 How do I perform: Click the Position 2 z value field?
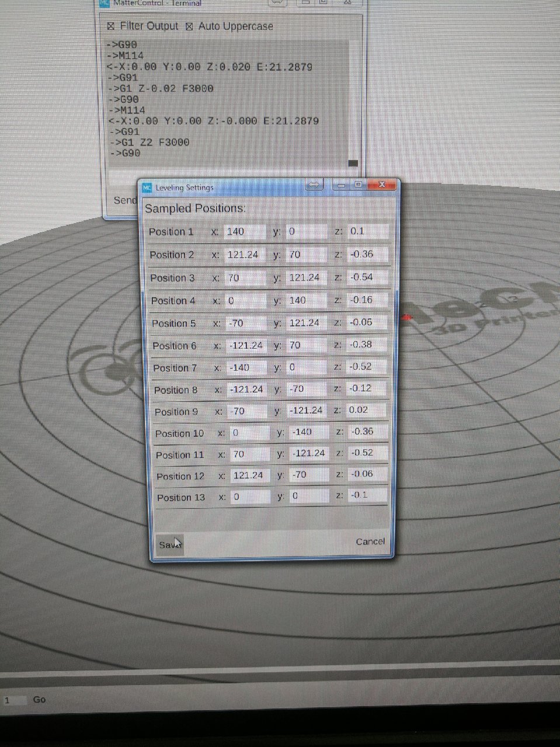click(367, 254)
